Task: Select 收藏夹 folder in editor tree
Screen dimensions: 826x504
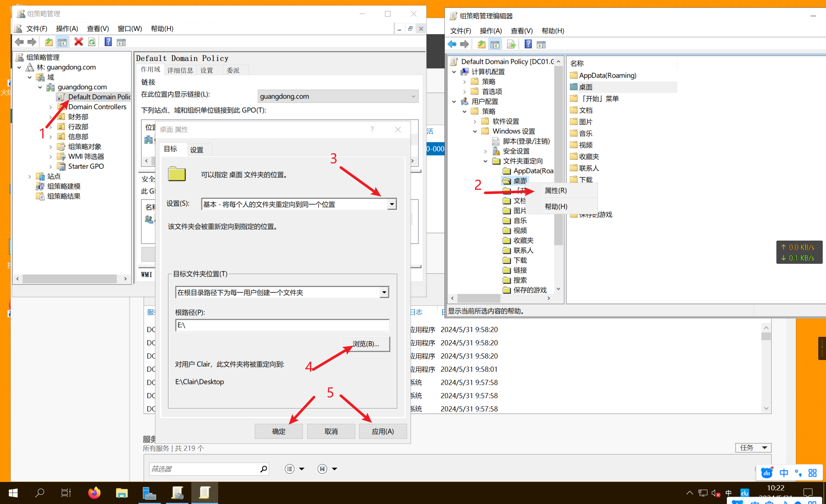Action: tap(523, 240)
